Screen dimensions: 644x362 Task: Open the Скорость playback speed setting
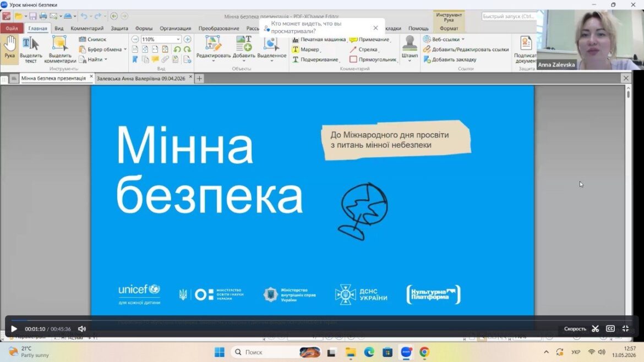(575, 329)
